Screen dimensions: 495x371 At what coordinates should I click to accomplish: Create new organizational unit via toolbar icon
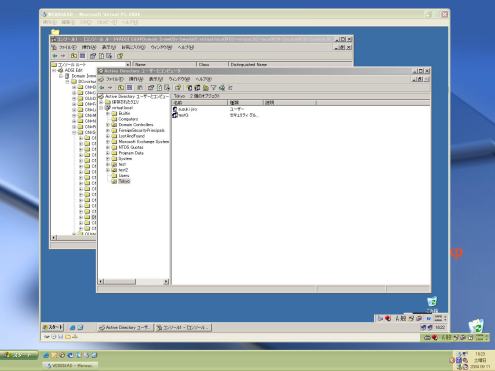[206, 88]
